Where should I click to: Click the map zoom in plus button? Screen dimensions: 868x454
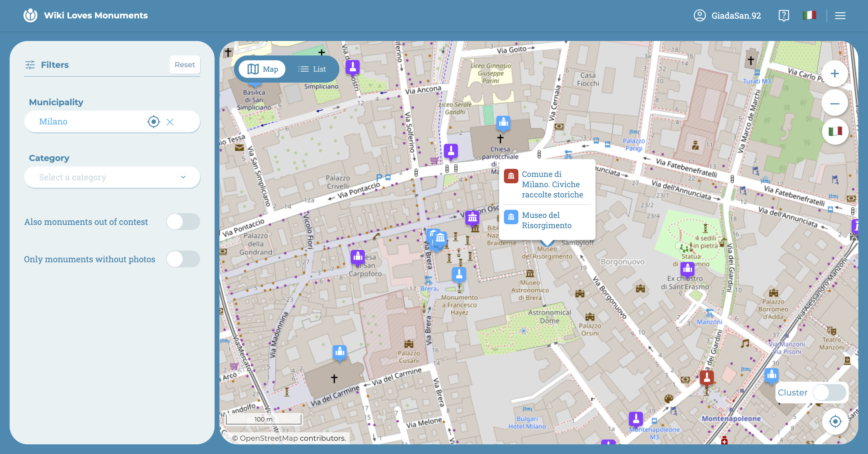[x=834, y=74]
